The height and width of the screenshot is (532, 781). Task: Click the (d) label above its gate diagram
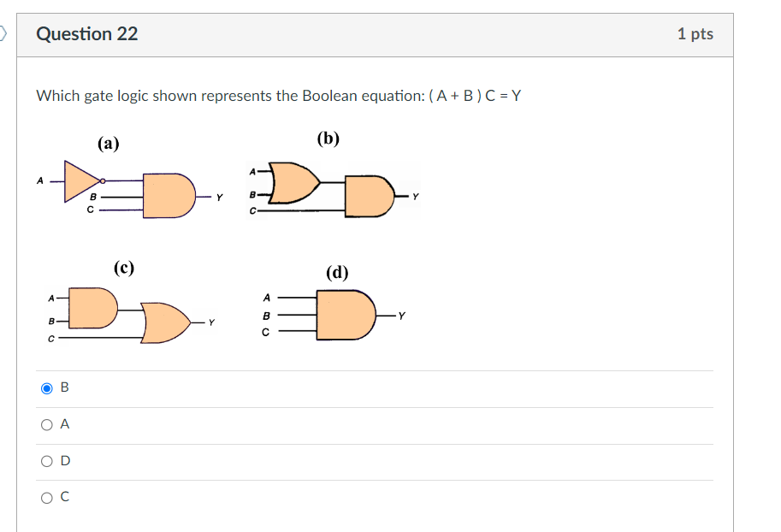338,272
